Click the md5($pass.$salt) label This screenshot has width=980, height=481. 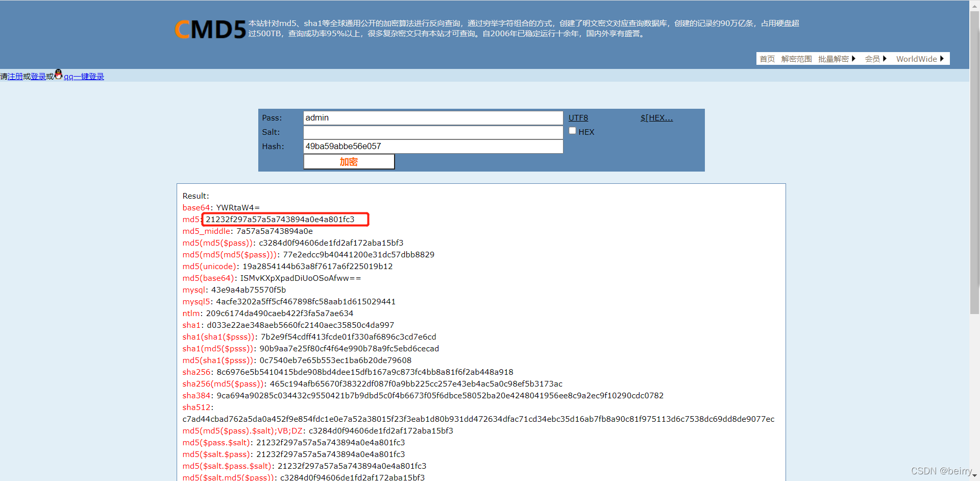216,443
